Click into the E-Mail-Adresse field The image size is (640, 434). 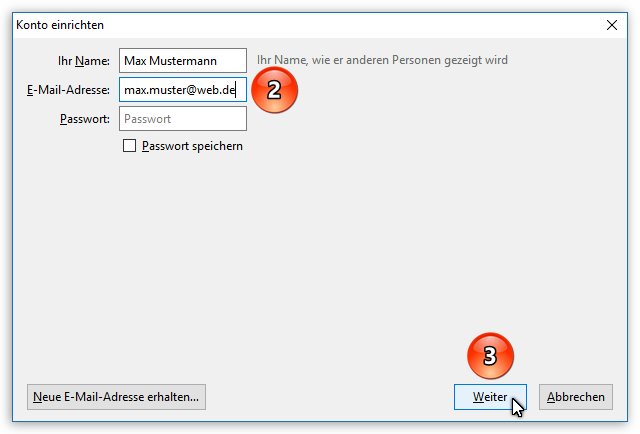click(x=182, y=90)
